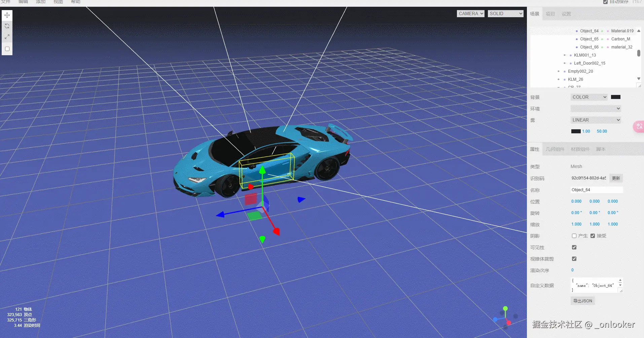Viewport: 644px width, 338px height.
Task: Enable the 产生 cast shadow checkbox
Action: pos(574,236)
